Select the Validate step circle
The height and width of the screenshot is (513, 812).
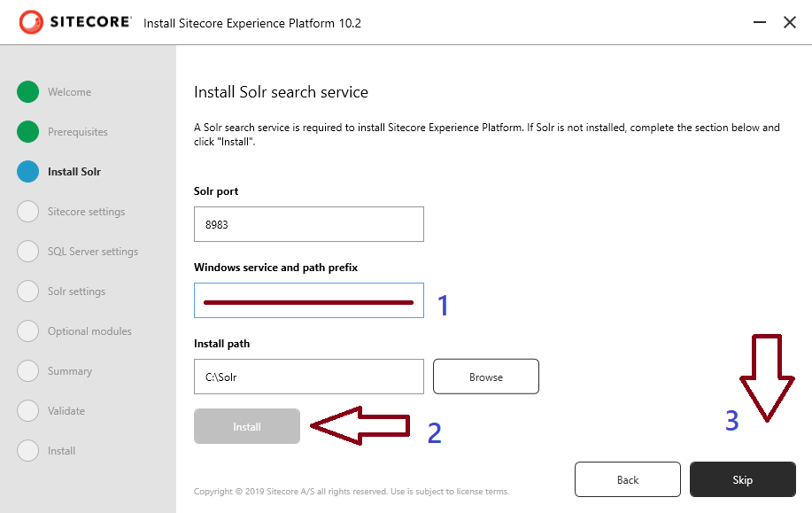pos(26,410)
